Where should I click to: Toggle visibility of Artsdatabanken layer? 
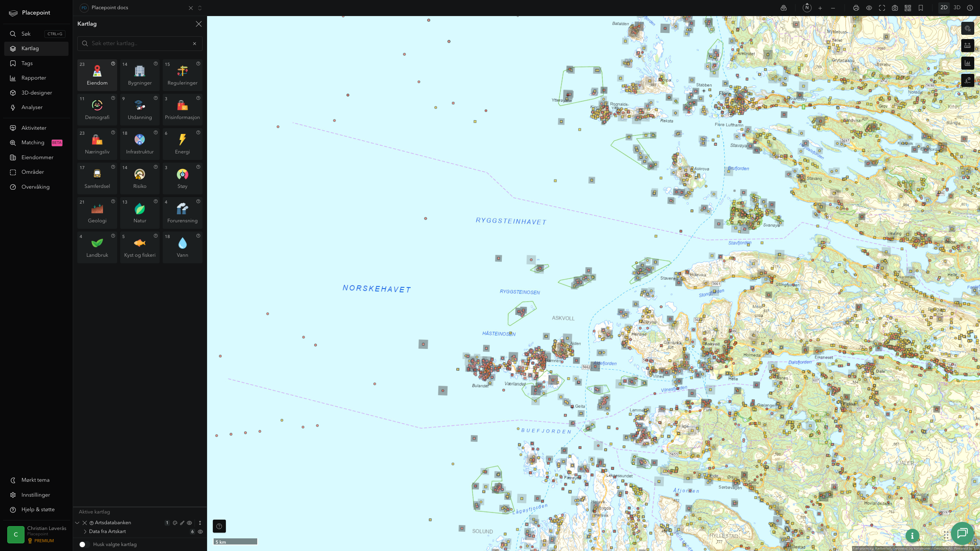[189, 523]
